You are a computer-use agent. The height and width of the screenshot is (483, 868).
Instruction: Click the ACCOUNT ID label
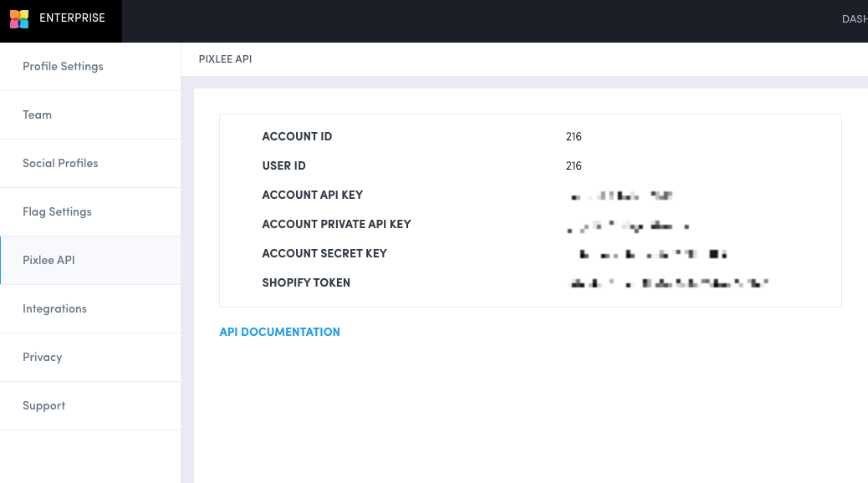point(297,137)
